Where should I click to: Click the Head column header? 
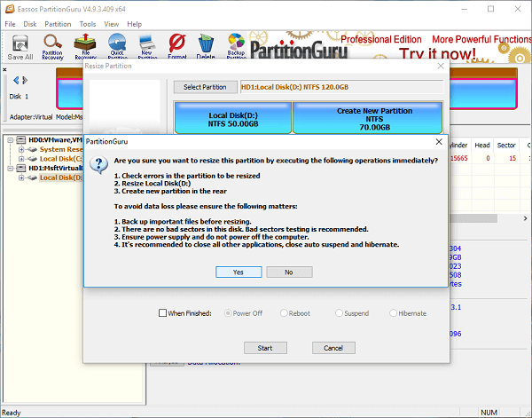tap(482, 146)
